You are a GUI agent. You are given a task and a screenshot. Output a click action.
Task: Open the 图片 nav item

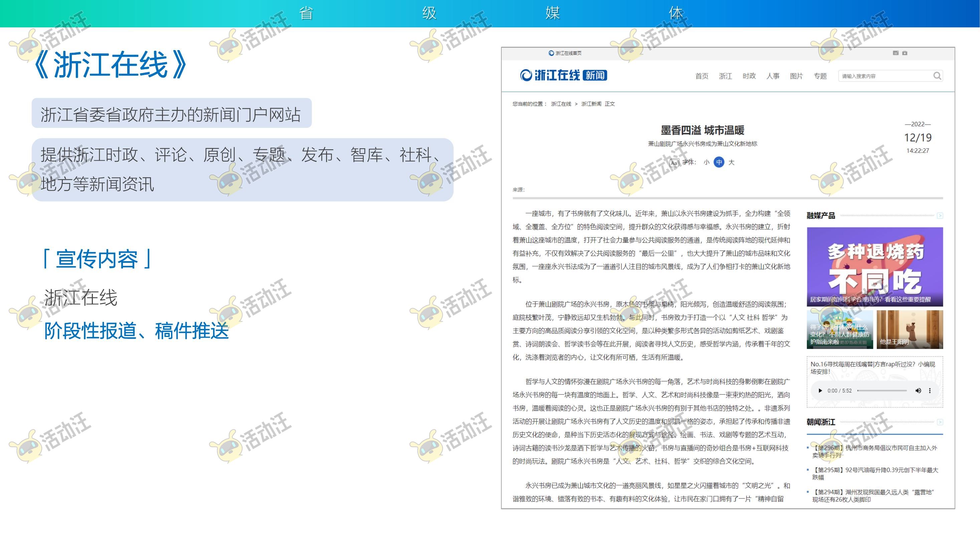[796, 76]
